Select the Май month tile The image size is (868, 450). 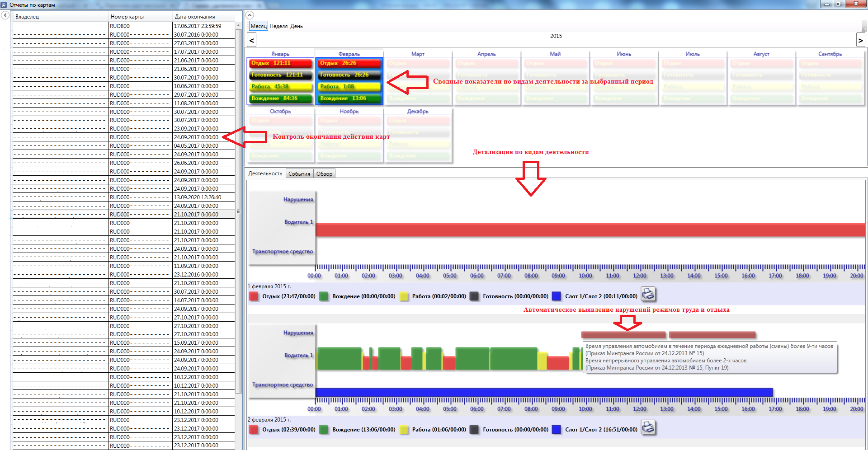tap(556, 78)
